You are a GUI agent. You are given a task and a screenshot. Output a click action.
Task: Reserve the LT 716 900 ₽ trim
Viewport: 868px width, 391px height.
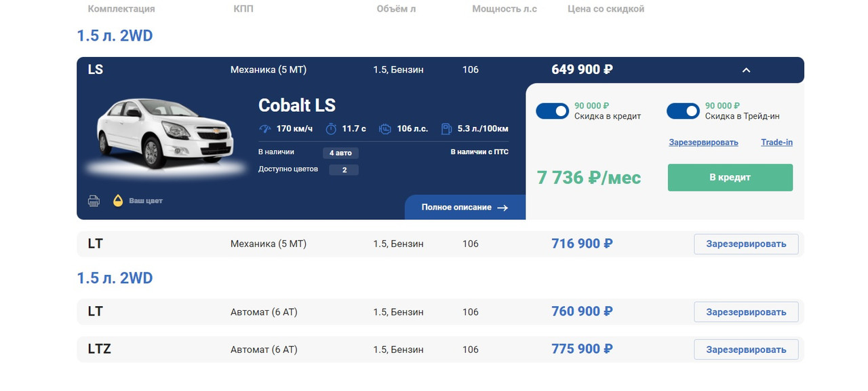[746, 244]
